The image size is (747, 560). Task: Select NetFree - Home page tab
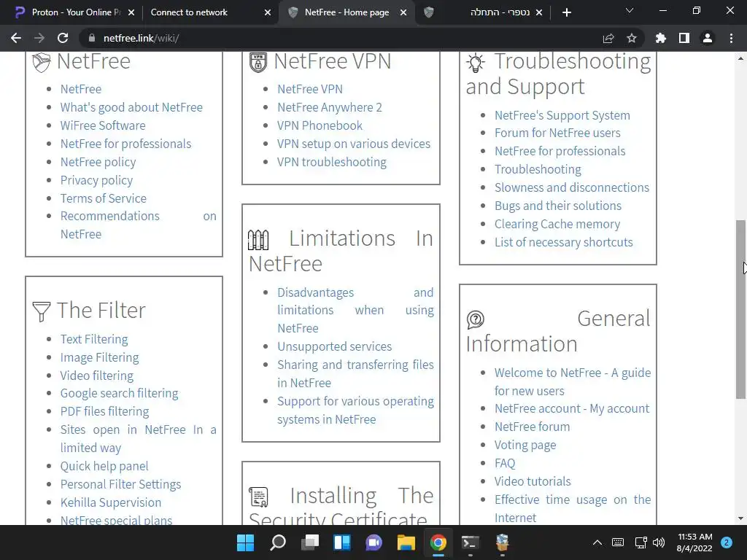[347, 12]
